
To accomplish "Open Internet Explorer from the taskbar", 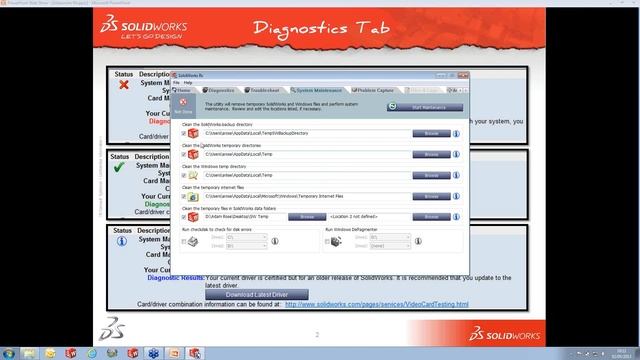I will click(92, 353).
